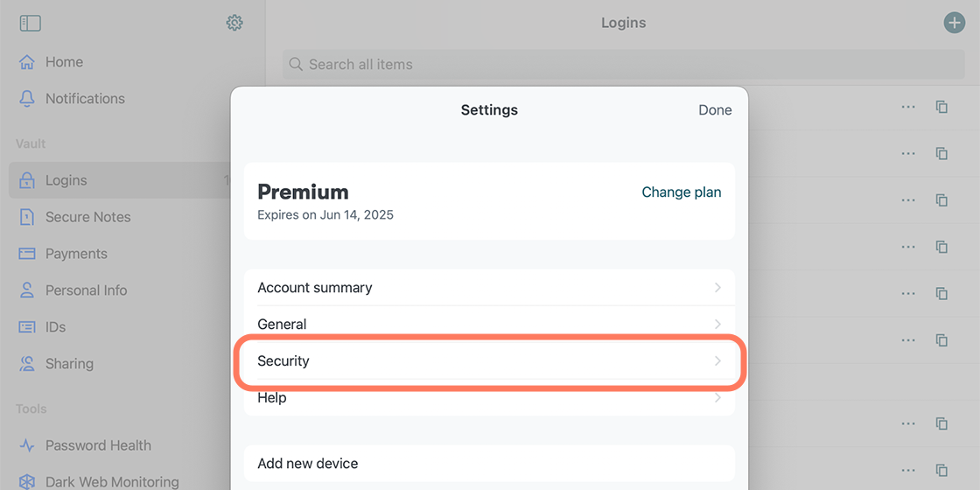This screenshot has height=490, width=980.
Task: Open Help settings row
Action: point(489,397)
